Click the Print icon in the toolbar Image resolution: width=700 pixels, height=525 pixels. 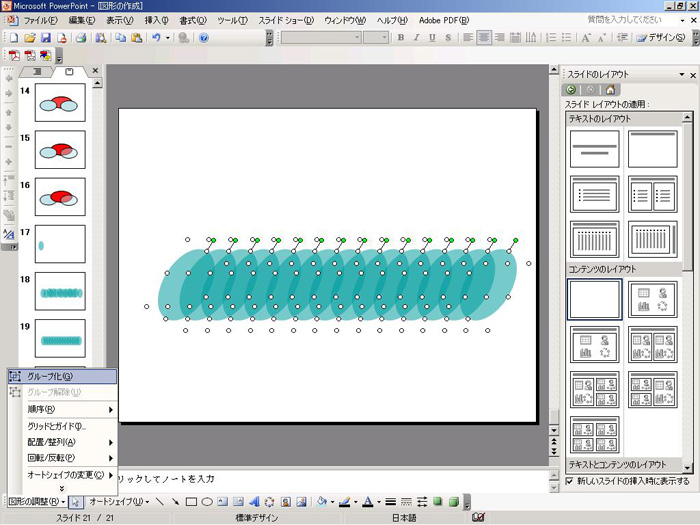(81, 38)
